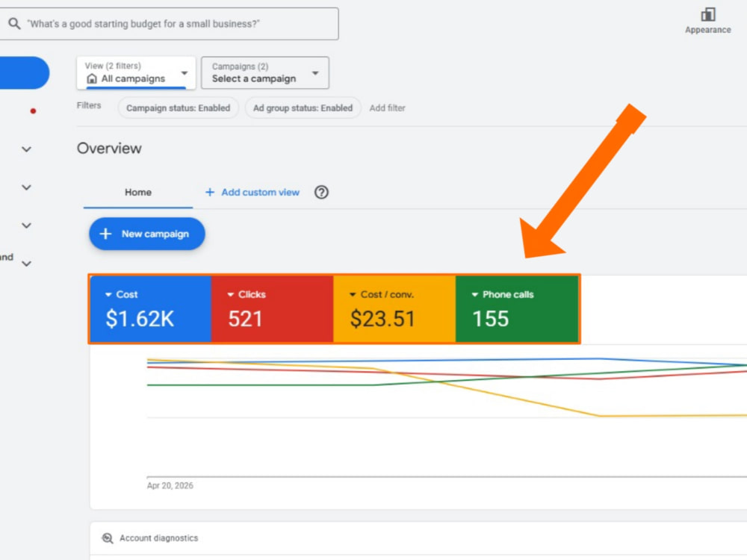Expand the second sidebar chevron section

click(27, 187)
